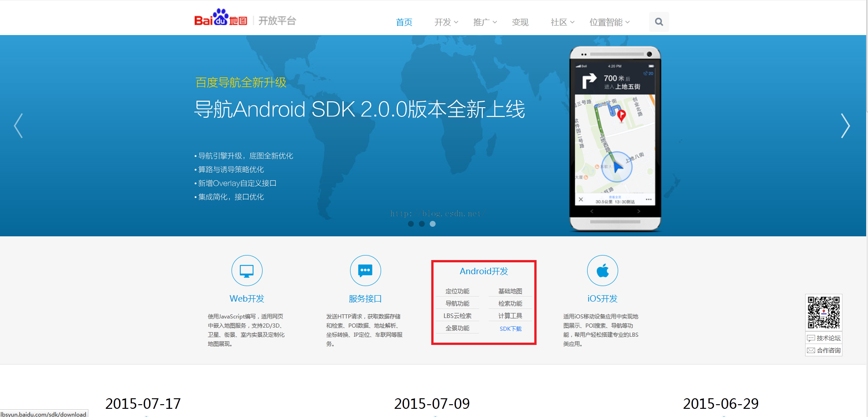Screen dimensions: 868x417
Task: Click the 合作咨询 link text
Action: [x=828, y=350]
